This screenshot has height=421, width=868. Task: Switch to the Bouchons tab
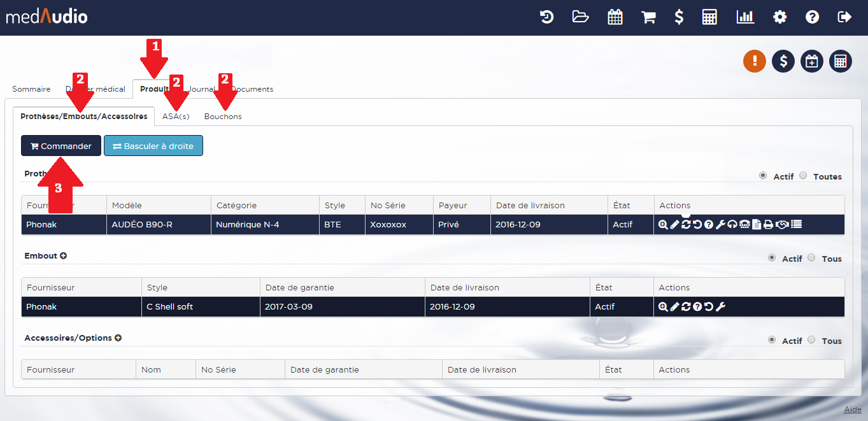(x=223, y=117)
